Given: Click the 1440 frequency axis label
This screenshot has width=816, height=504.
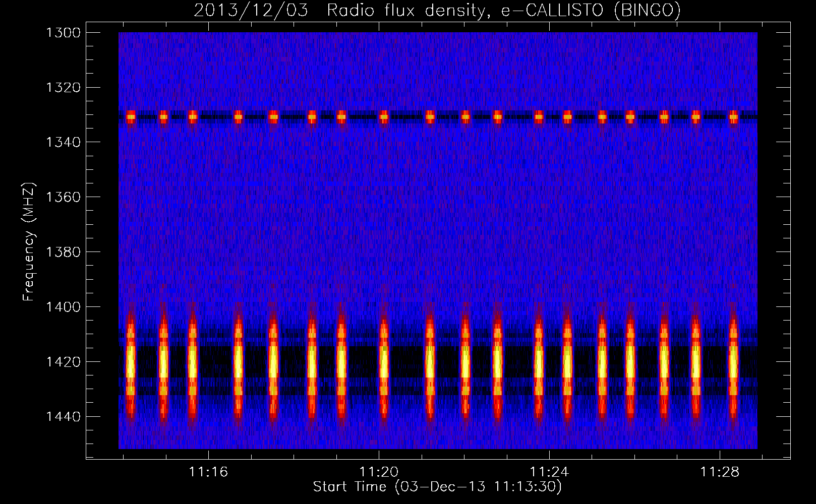Looking at the screenshot, I should pyautogui.click(x=63, y=417).
